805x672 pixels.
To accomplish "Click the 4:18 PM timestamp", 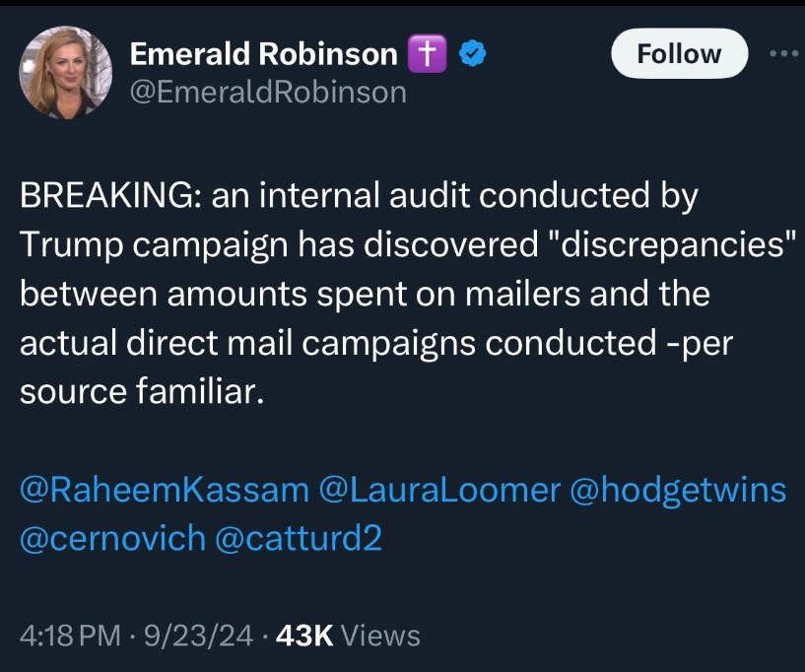I will tap(70, 636).
